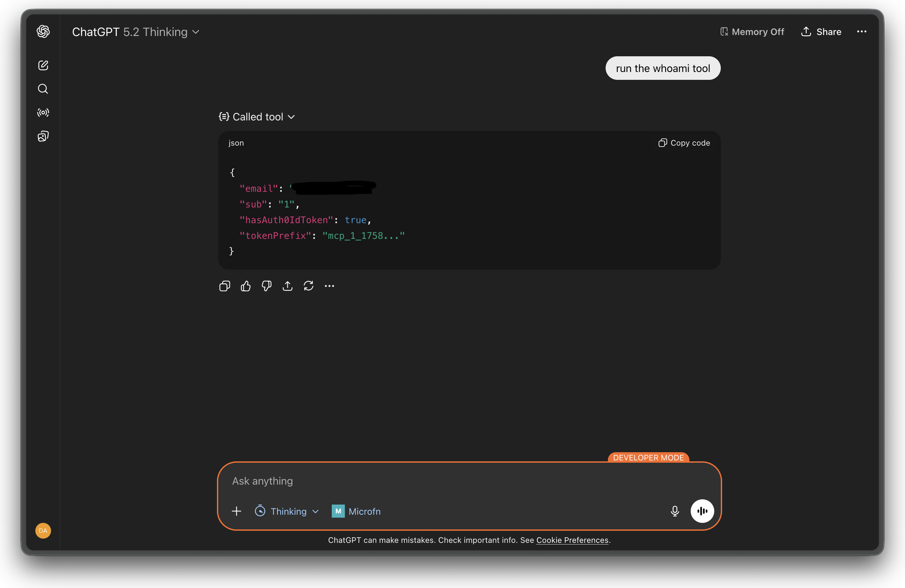
Task: Regenerate the response
Action: coord(309,286)
